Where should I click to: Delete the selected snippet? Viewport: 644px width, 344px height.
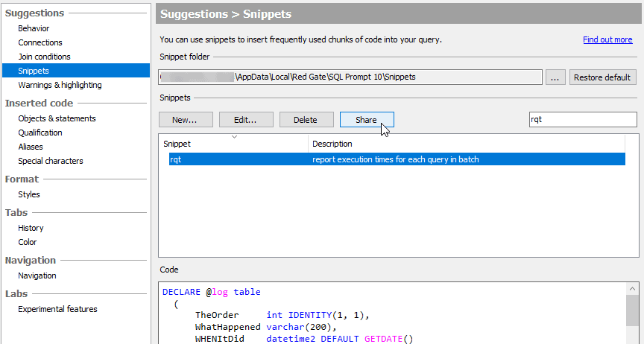[306, 120]
